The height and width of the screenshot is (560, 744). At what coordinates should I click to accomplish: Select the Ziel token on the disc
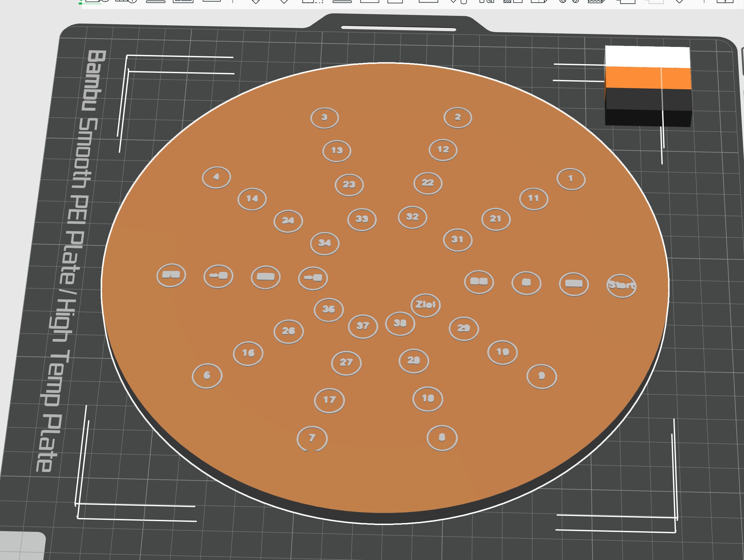click(x=425, y=305)
